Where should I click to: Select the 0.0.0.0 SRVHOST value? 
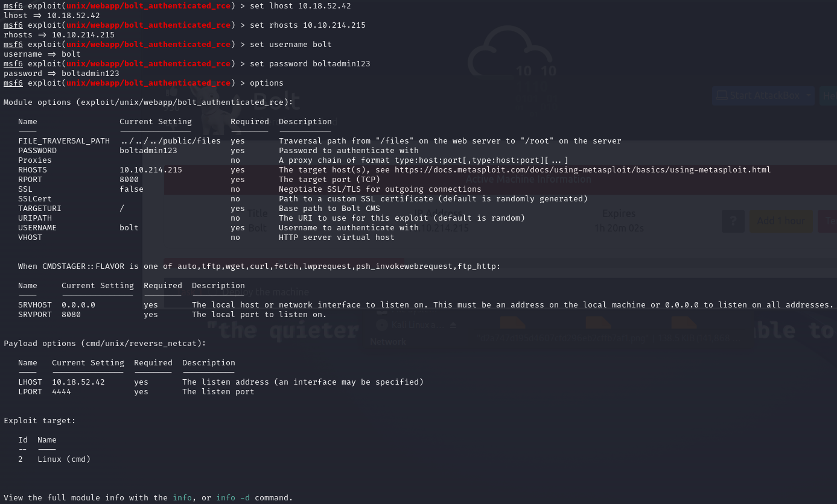point(78,305)
